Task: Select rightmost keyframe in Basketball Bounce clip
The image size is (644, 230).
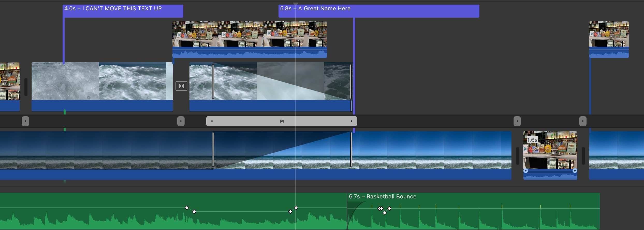Action: [x=389, y=209]
